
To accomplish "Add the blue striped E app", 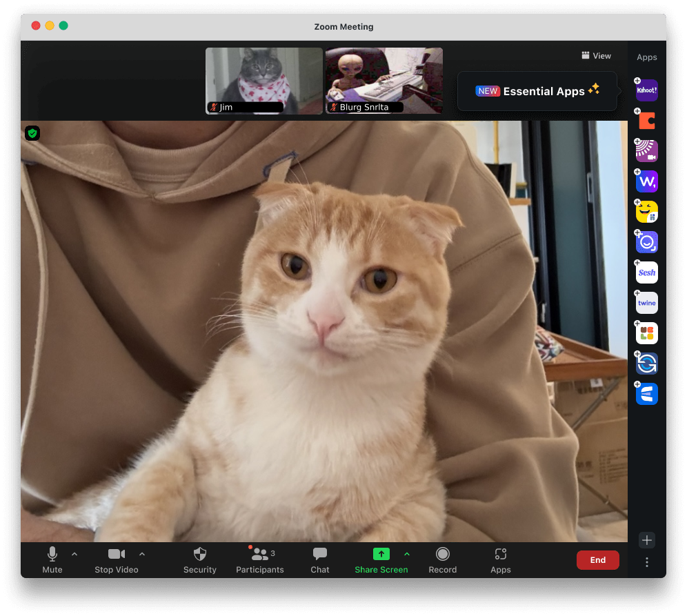I will 646,393.
